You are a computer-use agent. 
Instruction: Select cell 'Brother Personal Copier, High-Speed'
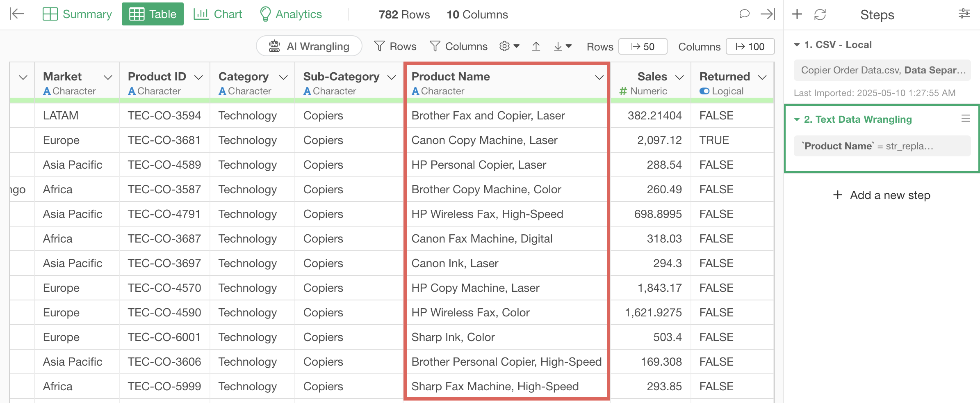(507, 362)
